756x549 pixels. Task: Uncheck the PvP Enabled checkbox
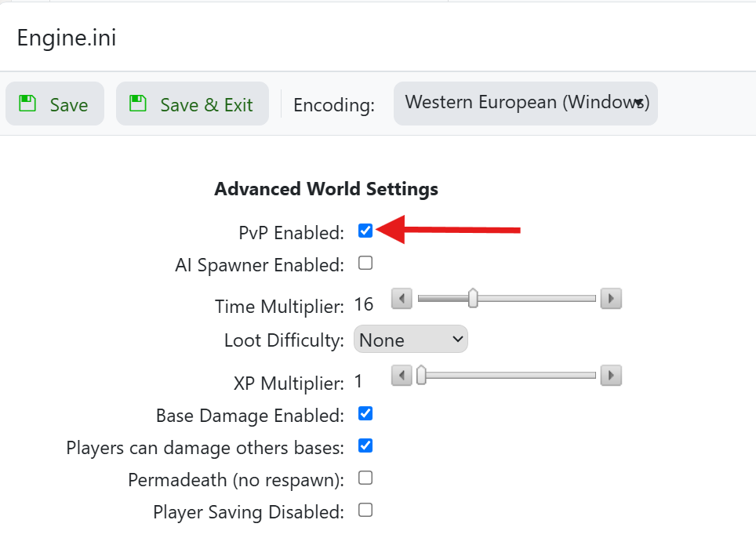(365, 231)
